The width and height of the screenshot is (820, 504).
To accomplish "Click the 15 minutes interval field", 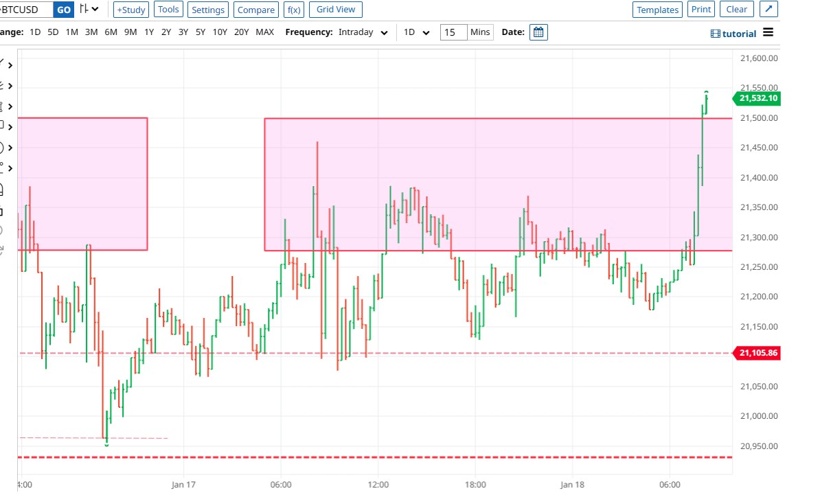I will point(453,32).
